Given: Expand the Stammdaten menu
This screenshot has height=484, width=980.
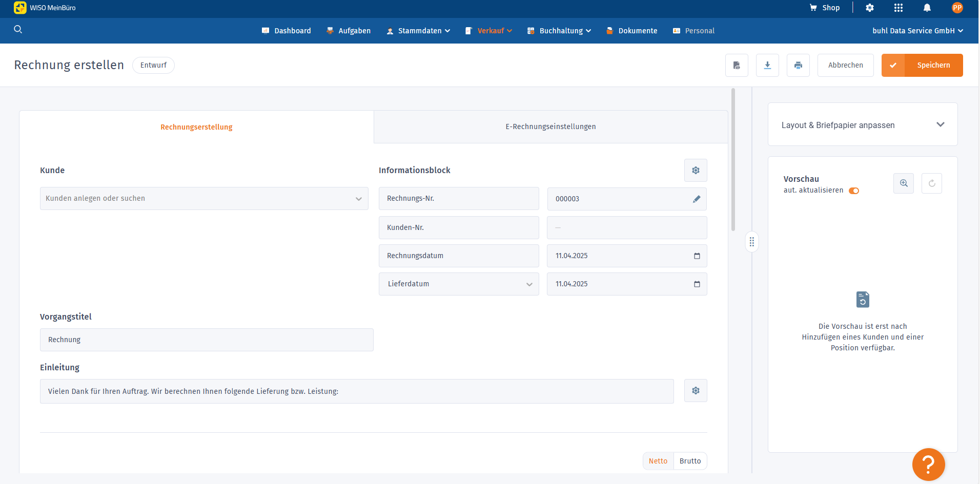Looking at the screenshot, I should [x=418, y=31].
